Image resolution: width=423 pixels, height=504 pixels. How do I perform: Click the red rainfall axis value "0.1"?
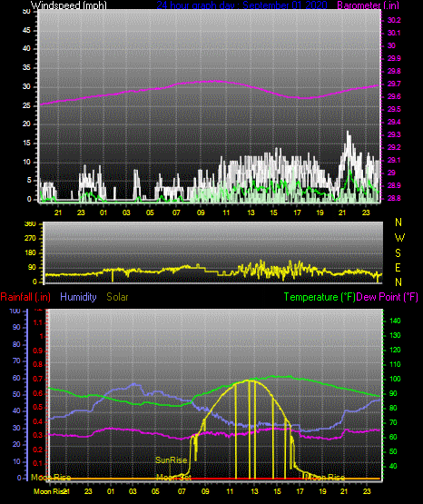(x=38, y=463)
